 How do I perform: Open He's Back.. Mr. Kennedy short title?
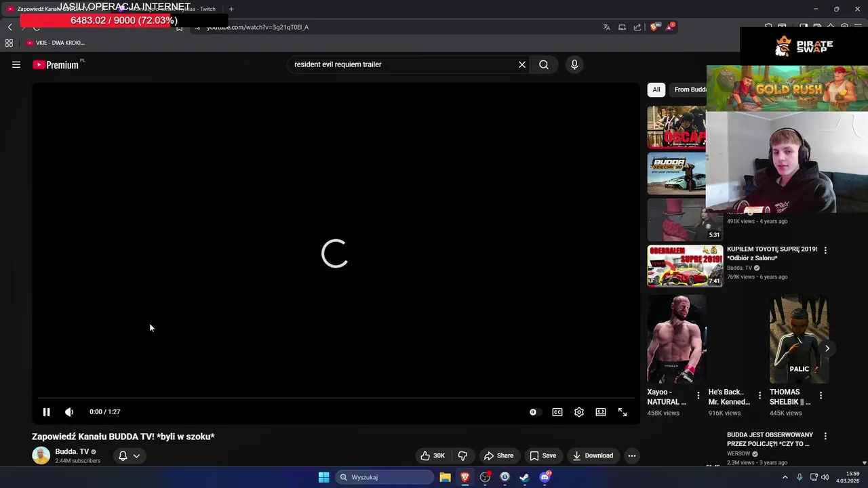pos(729,396)
